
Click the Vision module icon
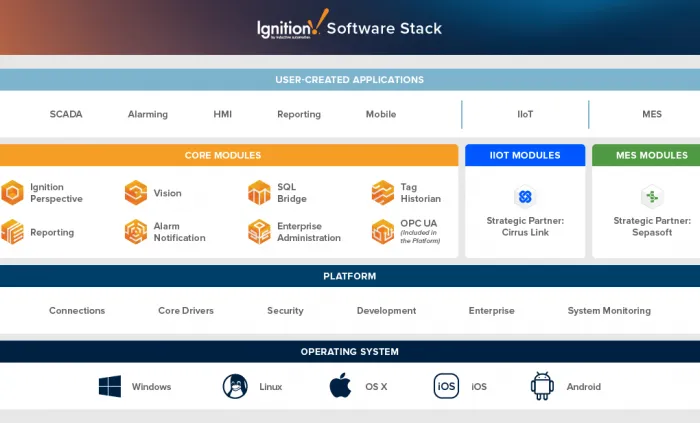(136, 193)
